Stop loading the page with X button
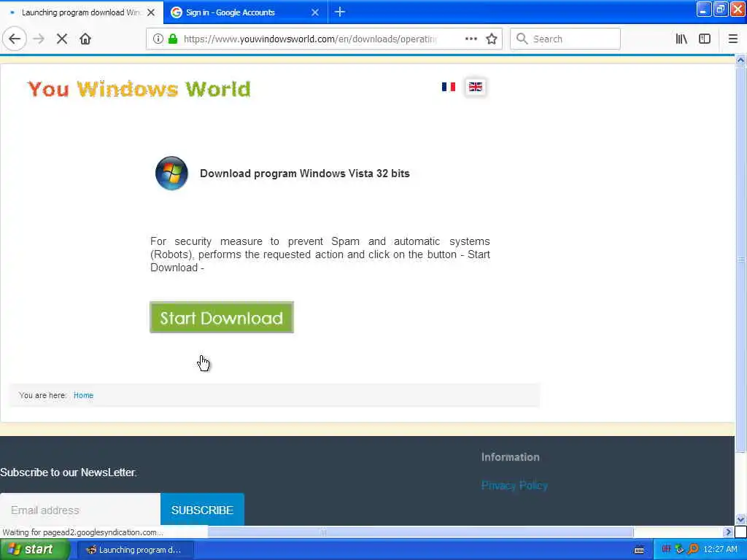The image size is (747, 560). point(62,39)
